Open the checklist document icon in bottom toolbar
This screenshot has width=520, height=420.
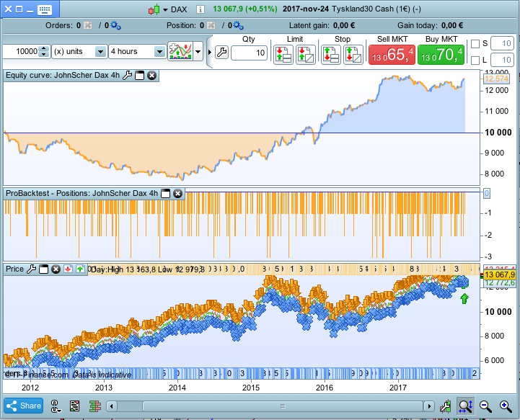[74, 406]
